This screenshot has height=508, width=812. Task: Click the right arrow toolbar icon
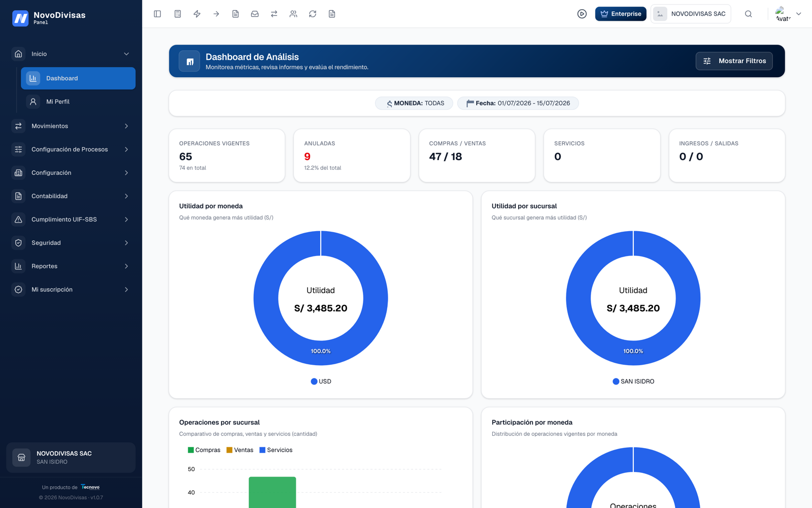(x=216, y=14)
